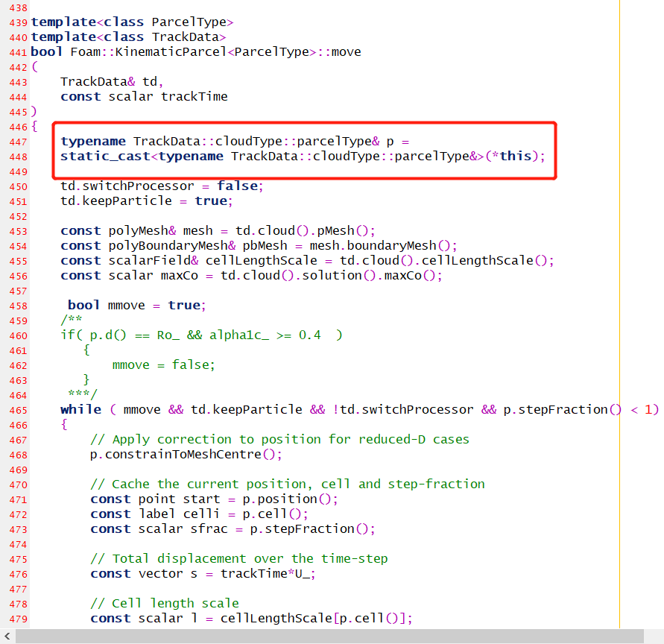This screenshot has width=664, height=644.
Task: Click the typename keyword on line 447
Action: [x=93, y=142]
